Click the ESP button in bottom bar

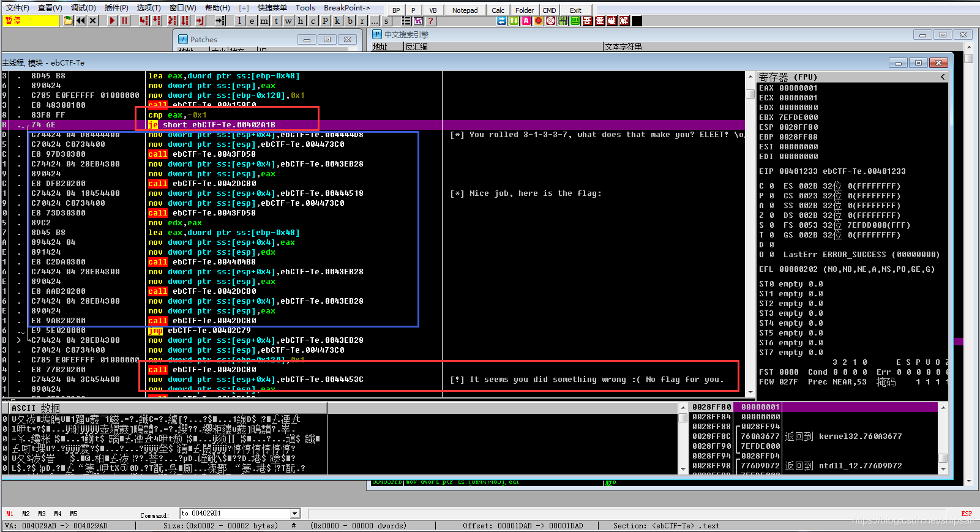coord(967,514)
